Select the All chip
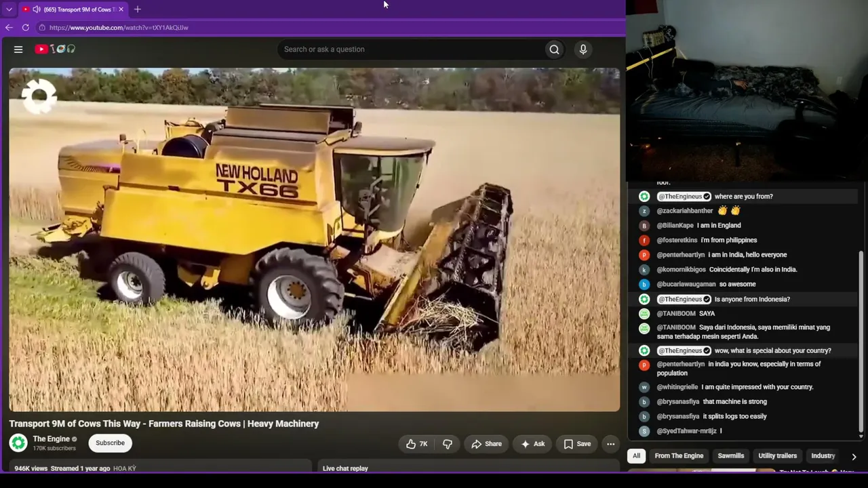 (636, 456)
